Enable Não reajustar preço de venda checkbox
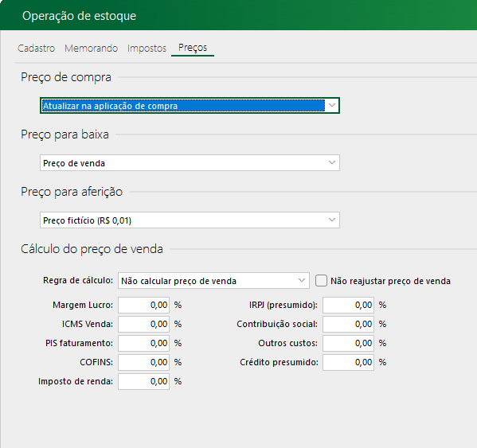The height and width of the screenshot is (448, 477). tap(321, 281)
